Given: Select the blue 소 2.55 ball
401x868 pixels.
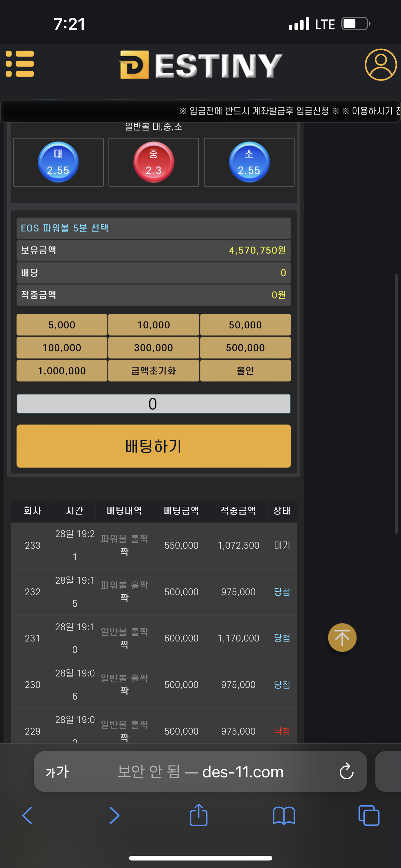Looking at the screenshot, I should click(249, 162).
